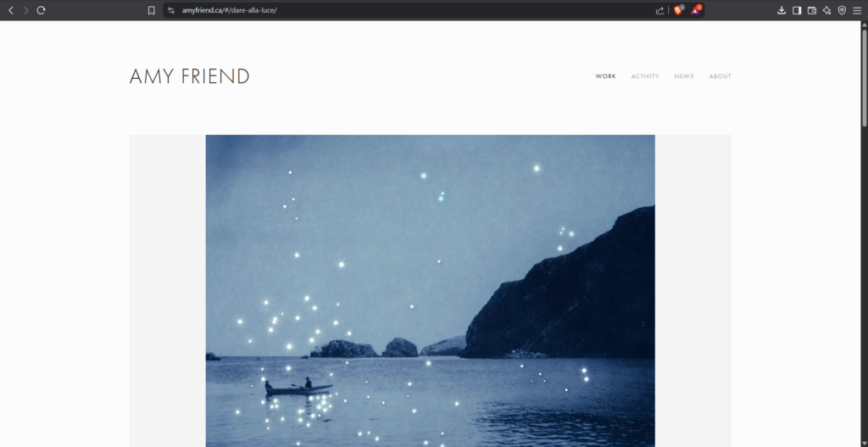The width and height of the screenshot is (868, 447).
Task: Toggle Brave VPN shield icon
Action: pyautogui.click(x=842, y=10)
